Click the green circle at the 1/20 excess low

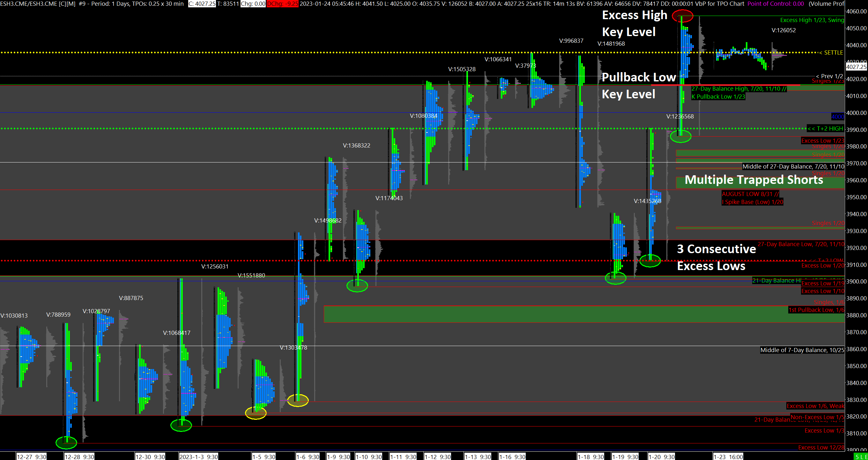(x=650, y=261)
